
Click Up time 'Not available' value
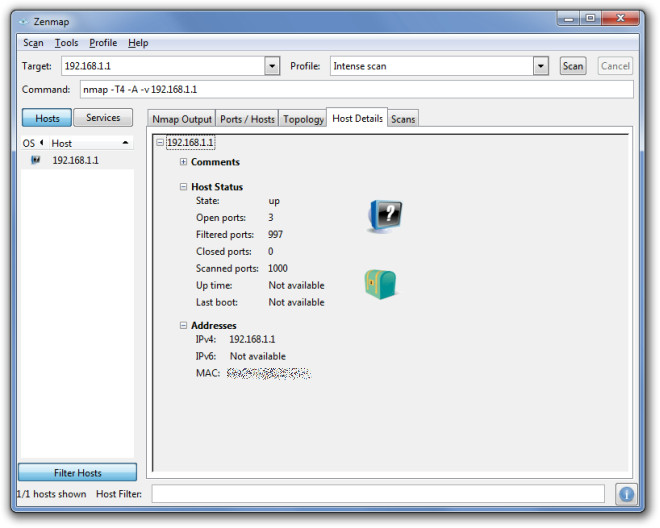point(296,285)
